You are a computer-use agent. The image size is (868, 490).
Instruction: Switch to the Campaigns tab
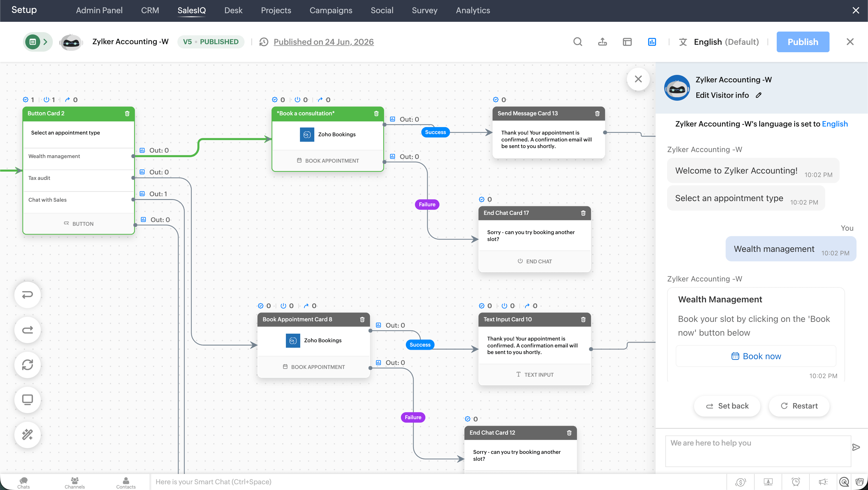[331, 10]
